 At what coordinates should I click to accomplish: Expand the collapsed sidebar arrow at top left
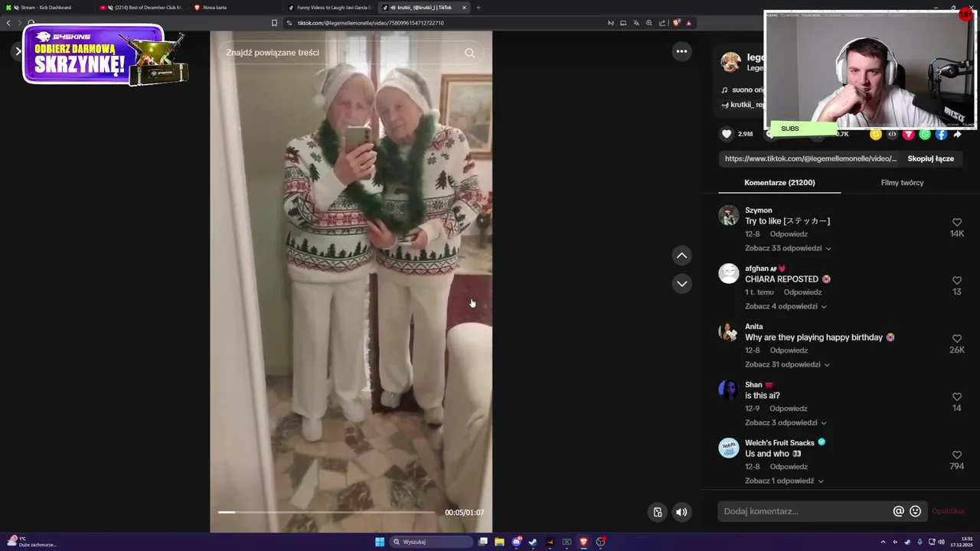pyautogui.click(x=18, y=51)
